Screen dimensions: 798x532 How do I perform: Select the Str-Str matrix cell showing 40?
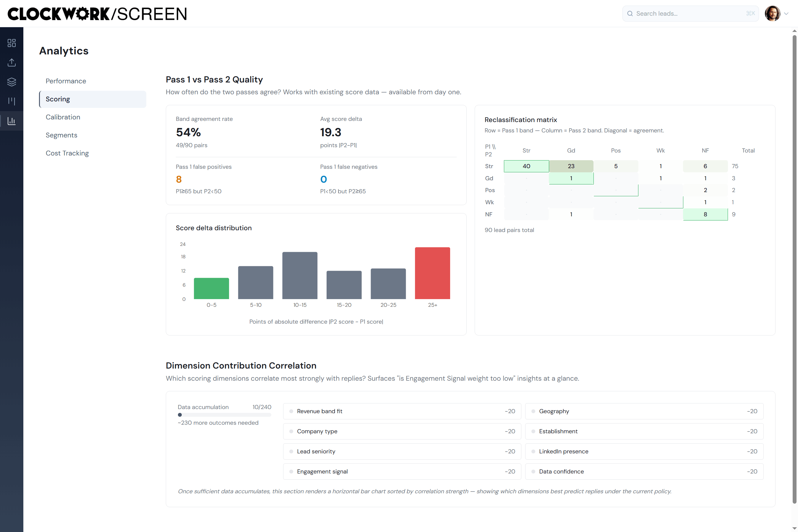pyautogui.click(x=526, y=166)
